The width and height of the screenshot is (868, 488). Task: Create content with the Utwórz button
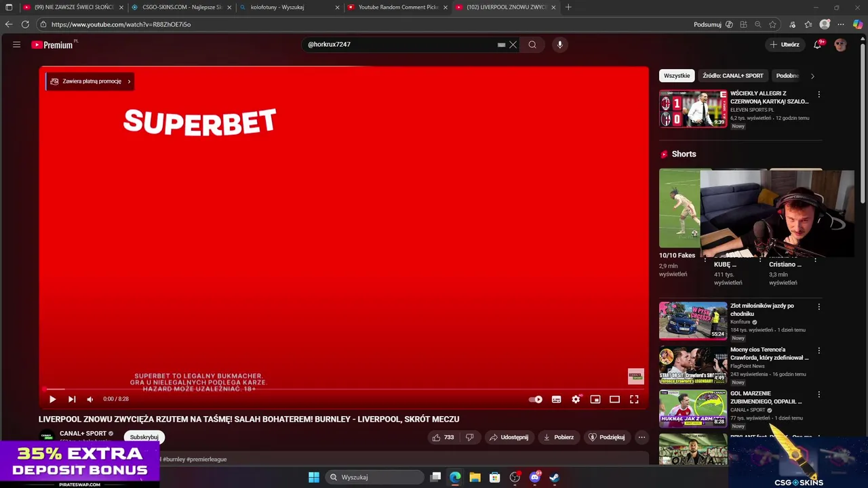point(785,45)
